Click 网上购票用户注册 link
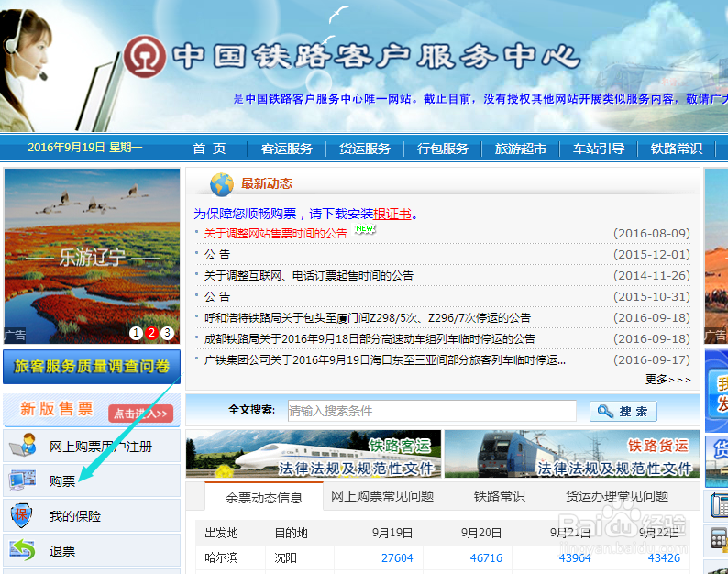This screenshot has height=574, width=728. point(101,447)
